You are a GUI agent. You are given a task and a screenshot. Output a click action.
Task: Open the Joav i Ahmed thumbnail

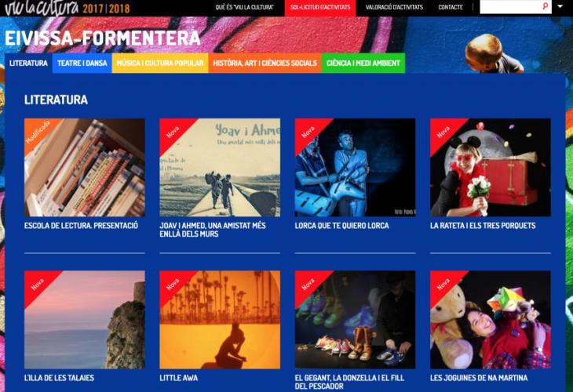click(220, 167)
